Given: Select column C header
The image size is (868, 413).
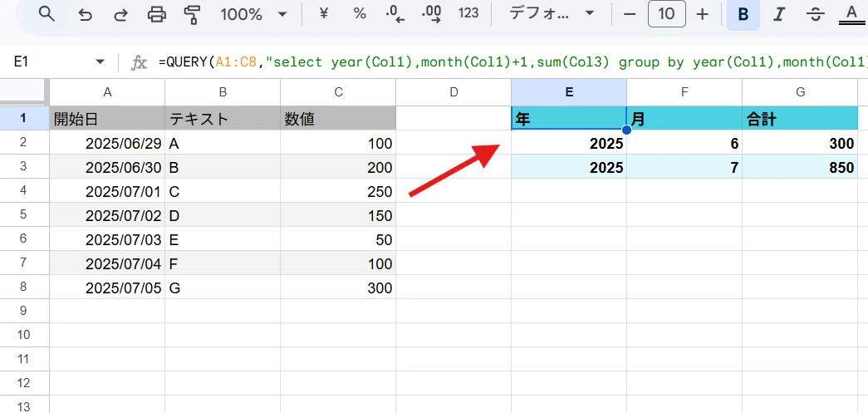Looking at the screenshot, I should [x=338, y=92].
